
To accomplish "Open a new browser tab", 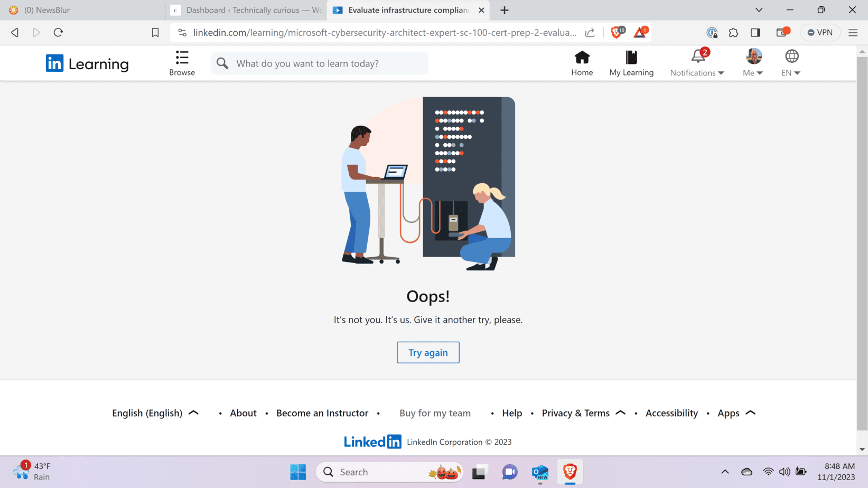I will click(505, 10).
